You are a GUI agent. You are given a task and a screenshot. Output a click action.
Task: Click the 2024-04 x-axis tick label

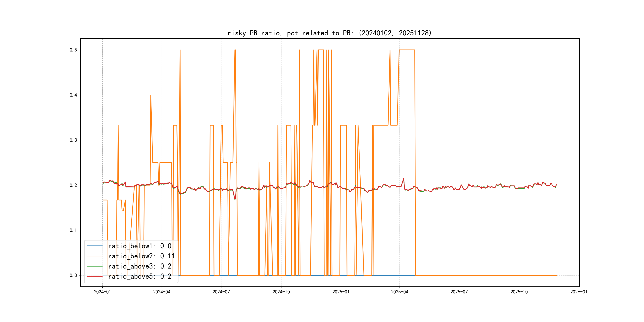pos(162,292)
